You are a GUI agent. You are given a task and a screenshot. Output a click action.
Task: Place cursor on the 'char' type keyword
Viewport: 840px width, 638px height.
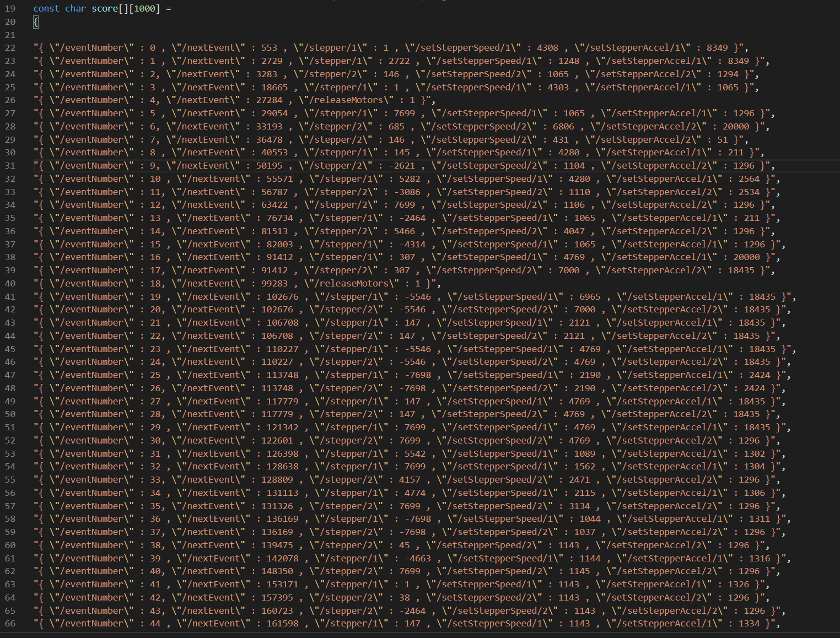76,9
